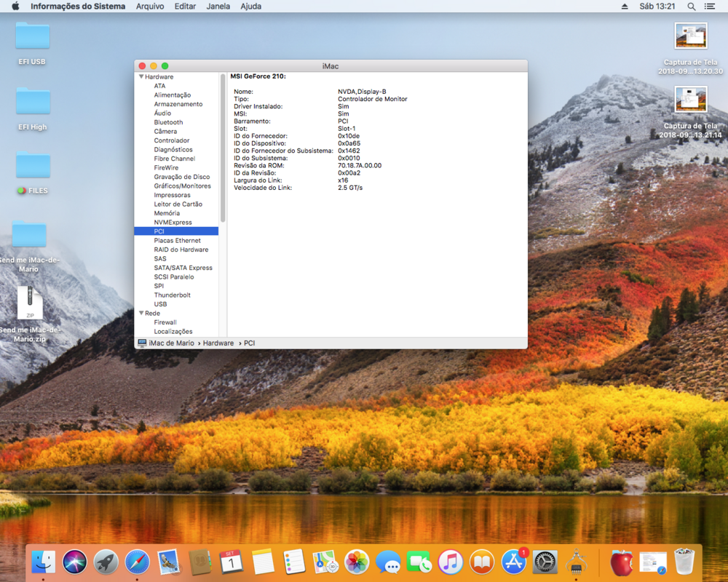
Task: Click the Spotlight search magnifier icon
Action: [691, 7]
